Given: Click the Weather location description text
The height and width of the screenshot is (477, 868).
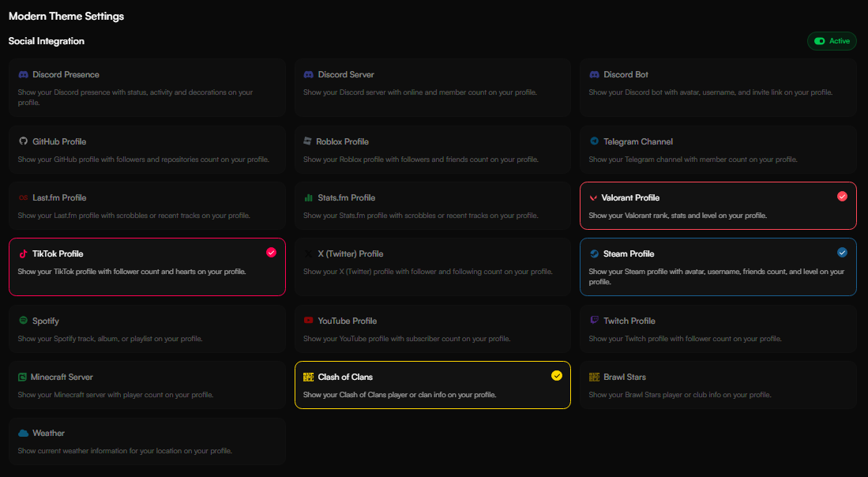Looking at the screenshot, I should coord(125,451).
